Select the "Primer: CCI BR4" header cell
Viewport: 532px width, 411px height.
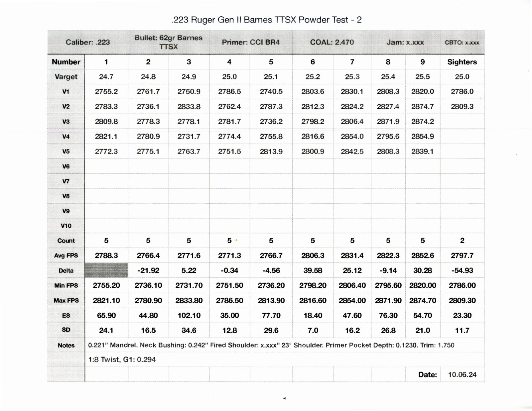click(251, 42)
